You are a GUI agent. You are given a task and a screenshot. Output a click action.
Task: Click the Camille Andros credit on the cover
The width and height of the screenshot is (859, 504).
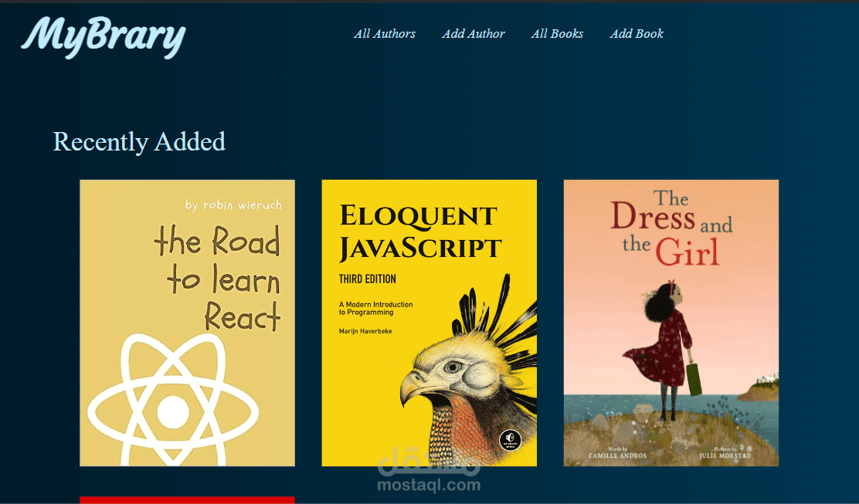pos(617,454)
